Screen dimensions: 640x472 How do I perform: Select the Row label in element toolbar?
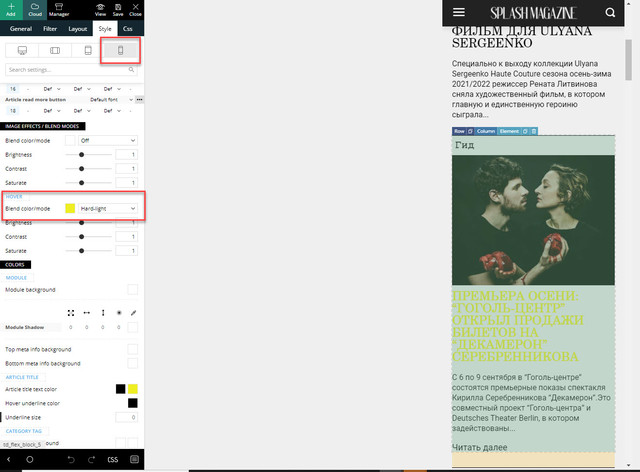459,131
